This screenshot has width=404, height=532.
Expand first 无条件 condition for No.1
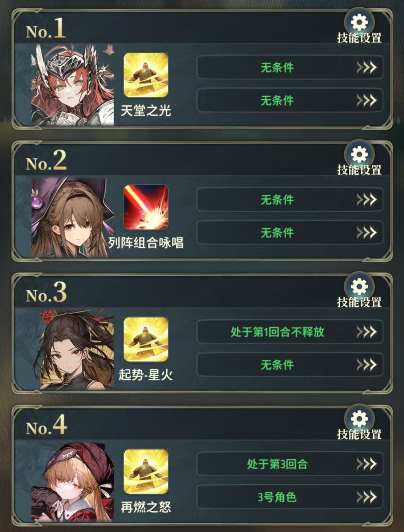click(290, 67)
